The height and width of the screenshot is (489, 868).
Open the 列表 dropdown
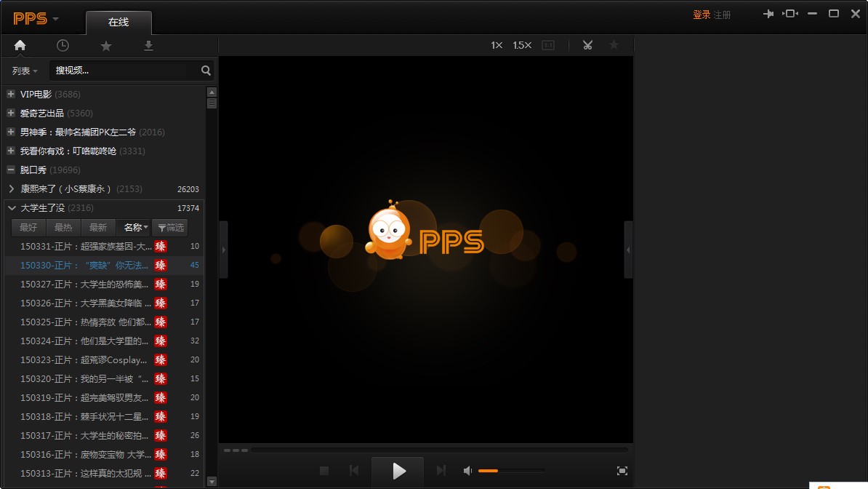click(x=24, y=71)
